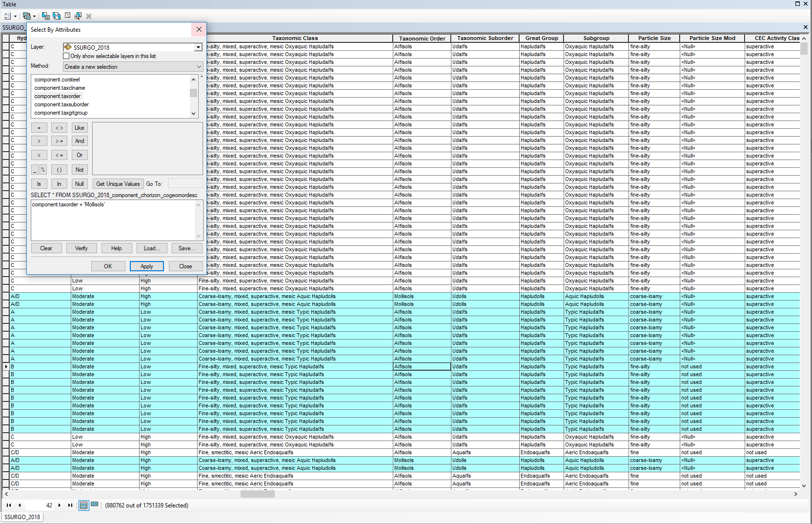Click the greater-than-or-equal operator button
Screen dimensions: 812x524
pyautogui.click(x=59, y=141)
